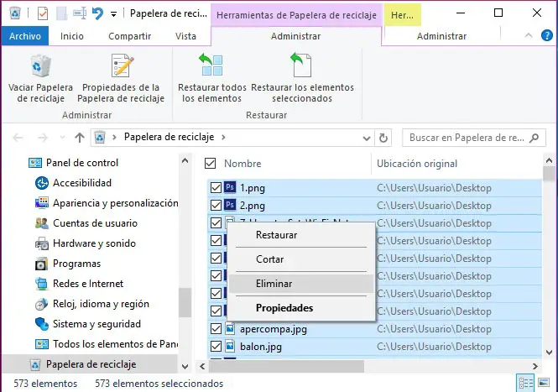Open the Archivo menu
This screenshot has width=558, height=392.
(x=25, y=36)
